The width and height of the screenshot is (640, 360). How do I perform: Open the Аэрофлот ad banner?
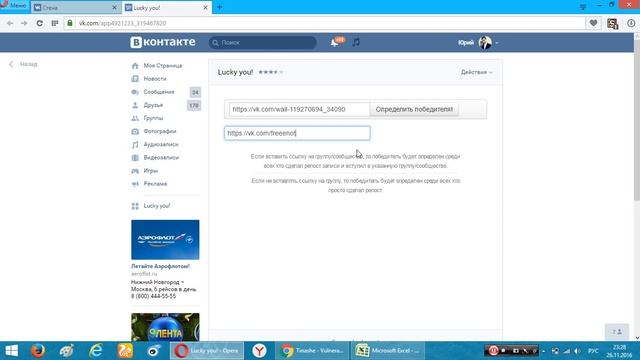point(165,240)
